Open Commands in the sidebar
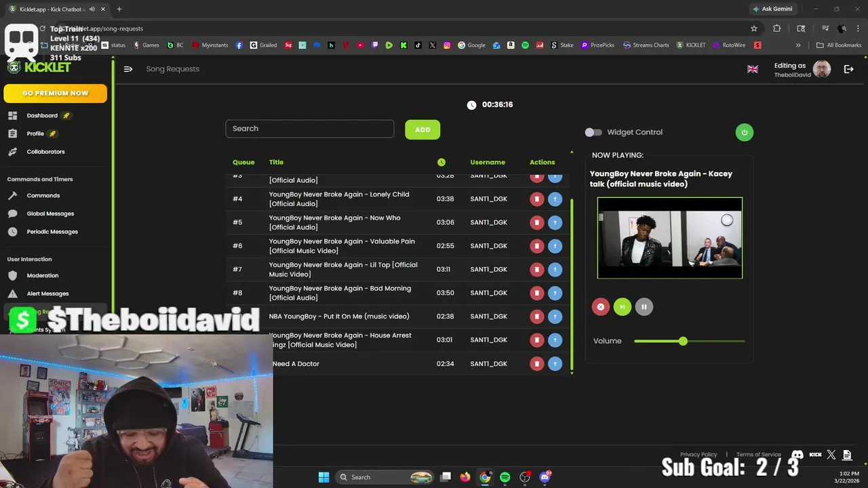 point(43,196)
